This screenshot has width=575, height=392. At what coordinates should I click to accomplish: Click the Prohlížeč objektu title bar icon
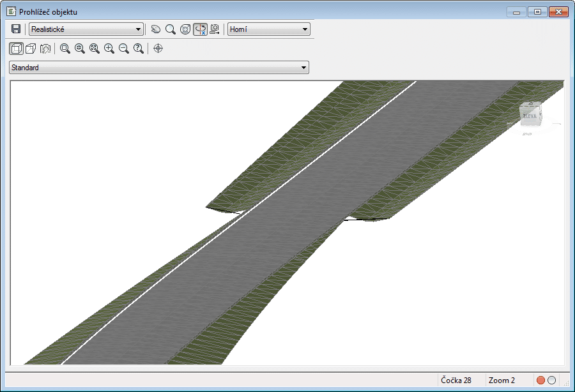point(11,11)
